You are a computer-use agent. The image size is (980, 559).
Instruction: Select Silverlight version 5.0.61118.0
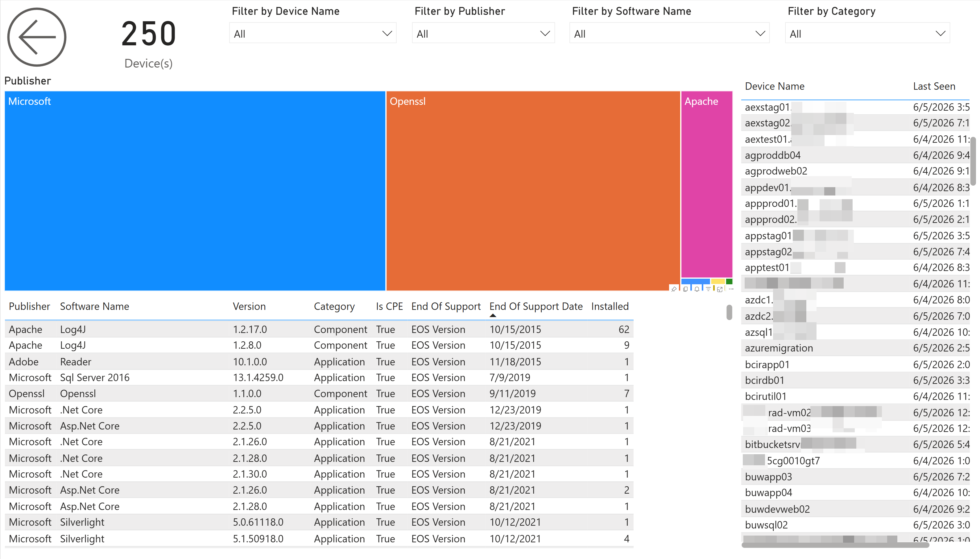point(319,522)
